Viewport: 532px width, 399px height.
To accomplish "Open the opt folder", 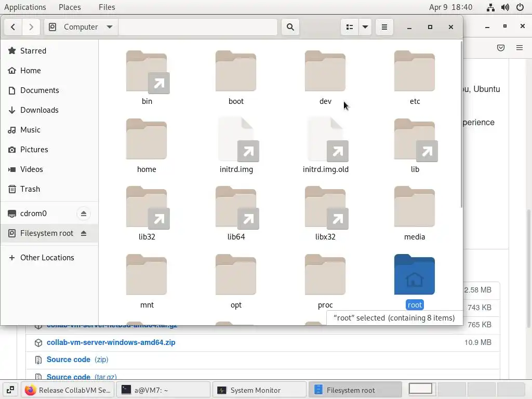I will point(236,274).
